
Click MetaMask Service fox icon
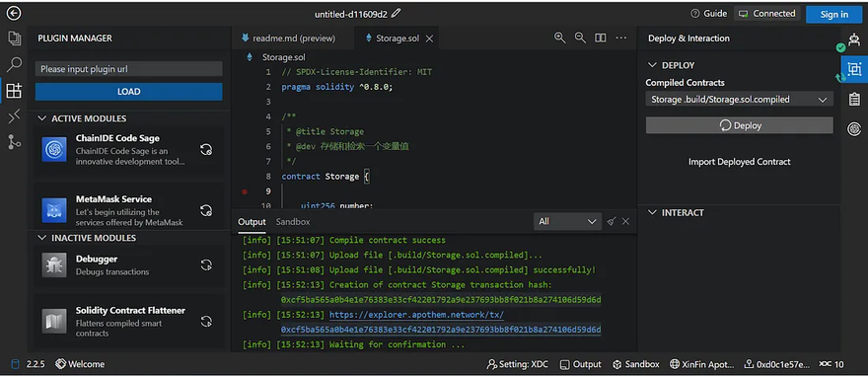[x=54, y=210]
